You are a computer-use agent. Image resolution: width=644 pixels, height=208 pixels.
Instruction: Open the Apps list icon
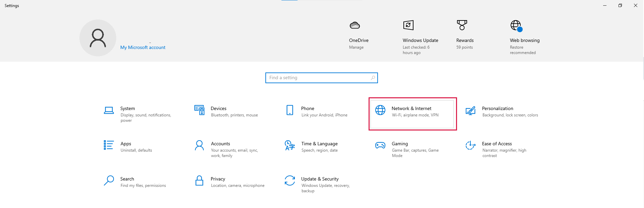(x=109, y=145)
